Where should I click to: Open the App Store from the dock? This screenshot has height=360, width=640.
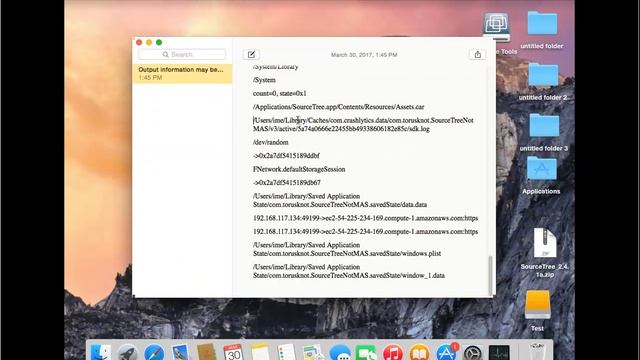click(x=446, y=353)
